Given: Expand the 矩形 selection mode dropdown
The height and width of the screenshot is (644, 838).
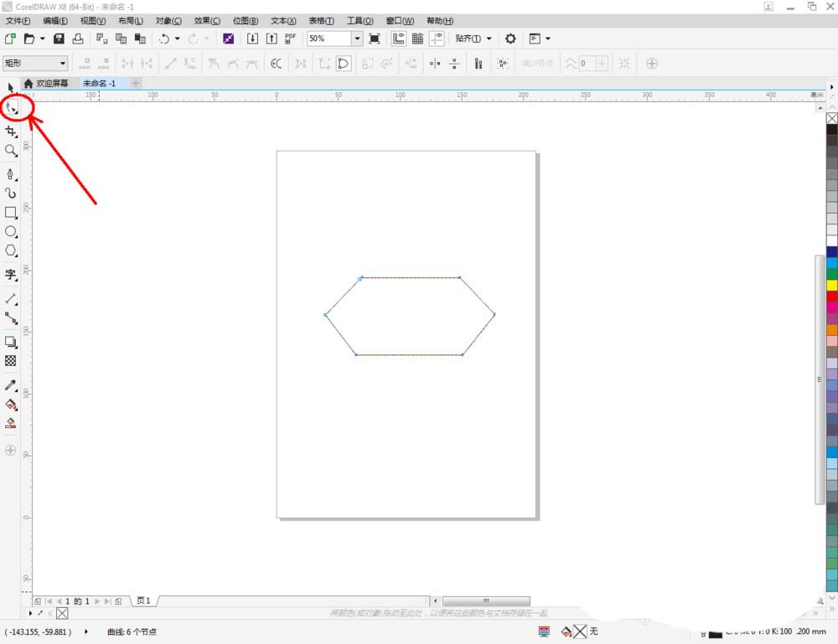Looking at the screenshot, I should click(62, 63).
